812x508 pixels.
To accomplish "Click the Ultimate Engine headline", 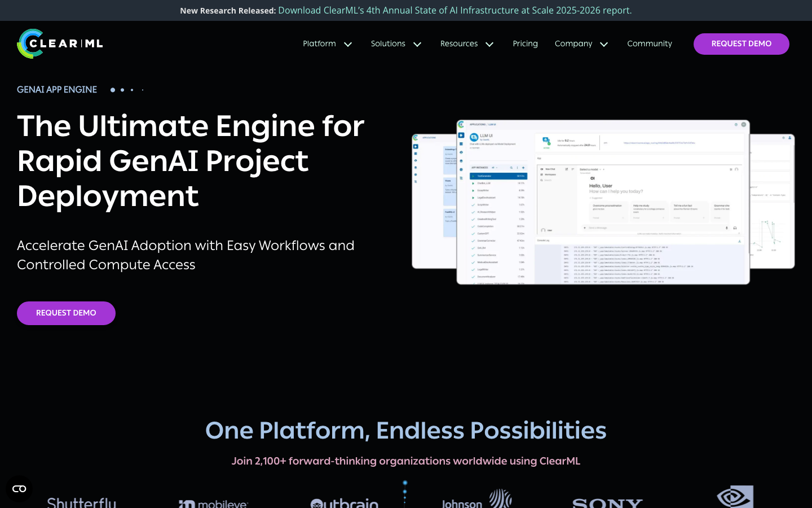I will [x=191, y=161].
